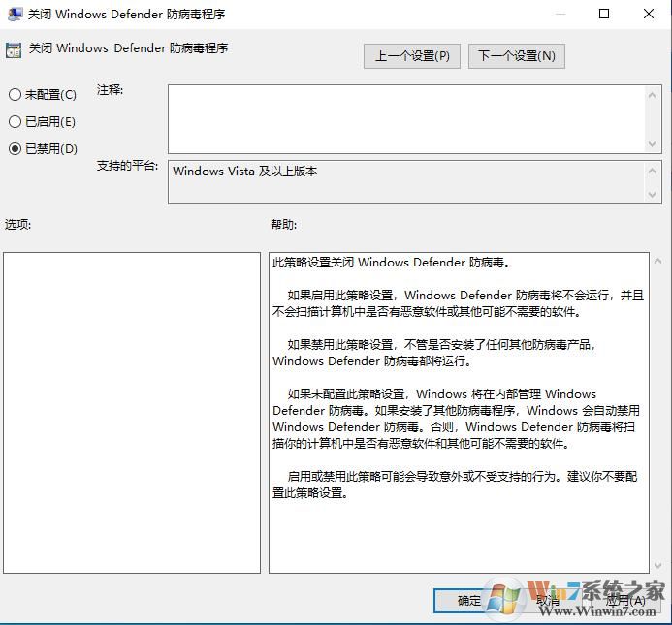
Task: Click the empty 选项 options panel
Action: click(x=132, y=413)
